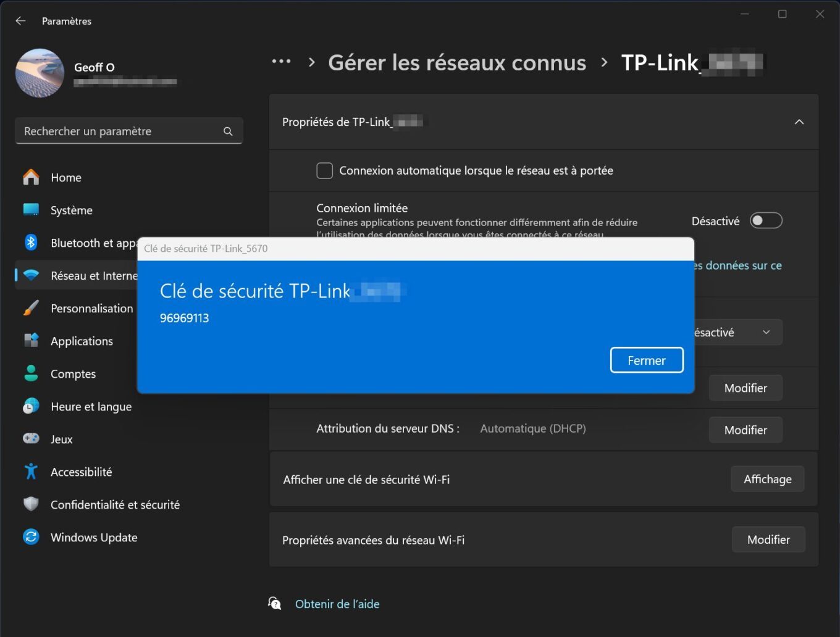Click the Wi-Fi icon for Réseau et Internet

(31, 275)
